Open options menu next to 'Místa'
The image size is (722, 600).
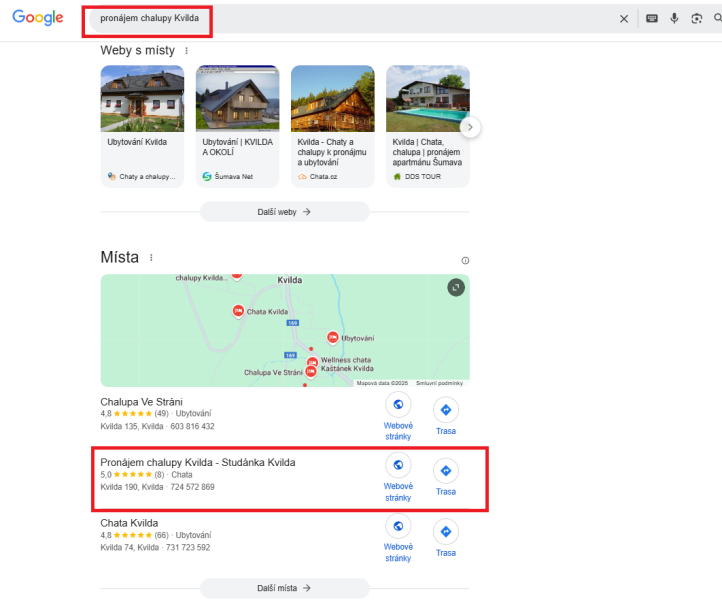point(151,257)
